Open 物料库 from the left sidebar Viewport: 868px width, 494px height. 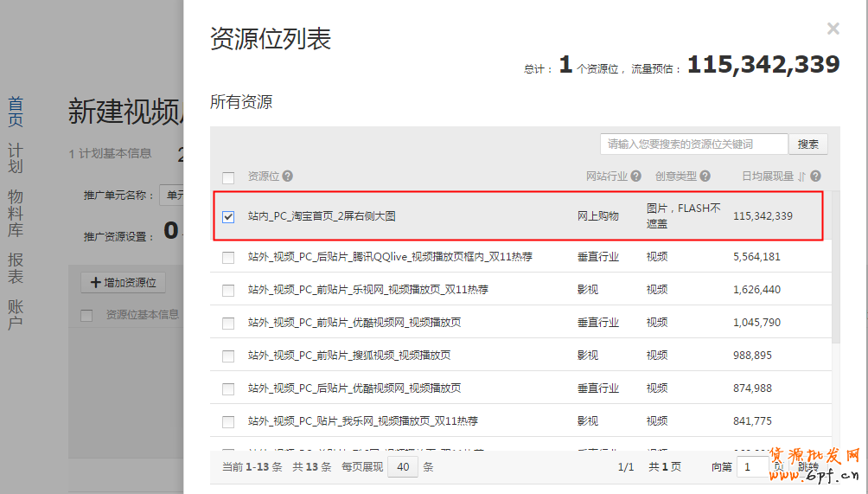point(16,213)
